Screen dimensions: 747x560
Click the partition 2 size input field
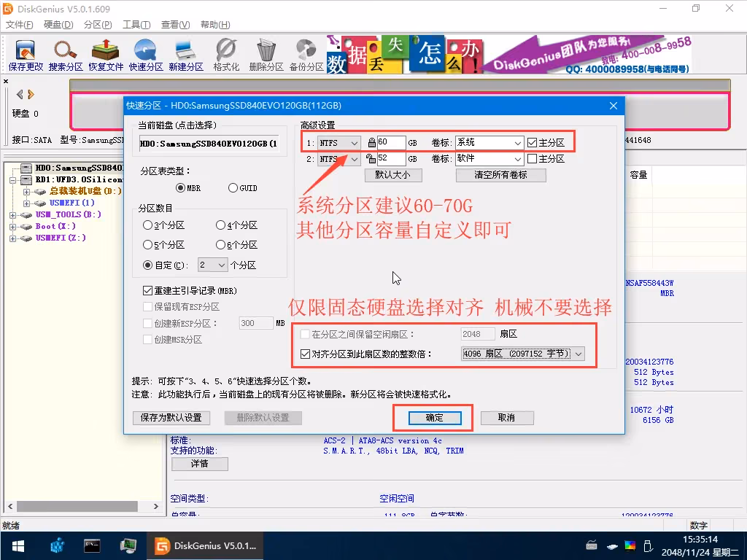[391, 158]
